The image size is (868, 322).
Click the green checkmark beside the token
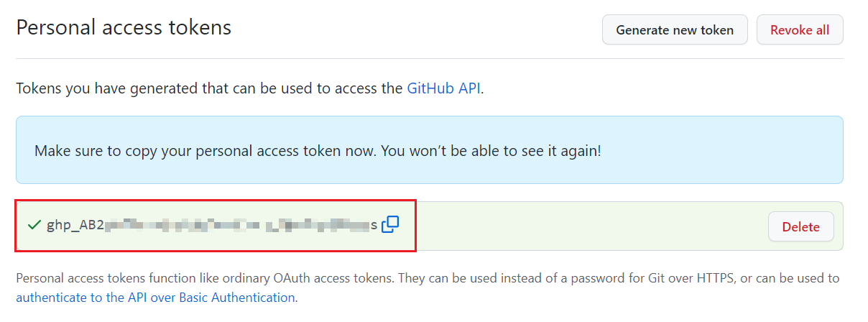34,226
